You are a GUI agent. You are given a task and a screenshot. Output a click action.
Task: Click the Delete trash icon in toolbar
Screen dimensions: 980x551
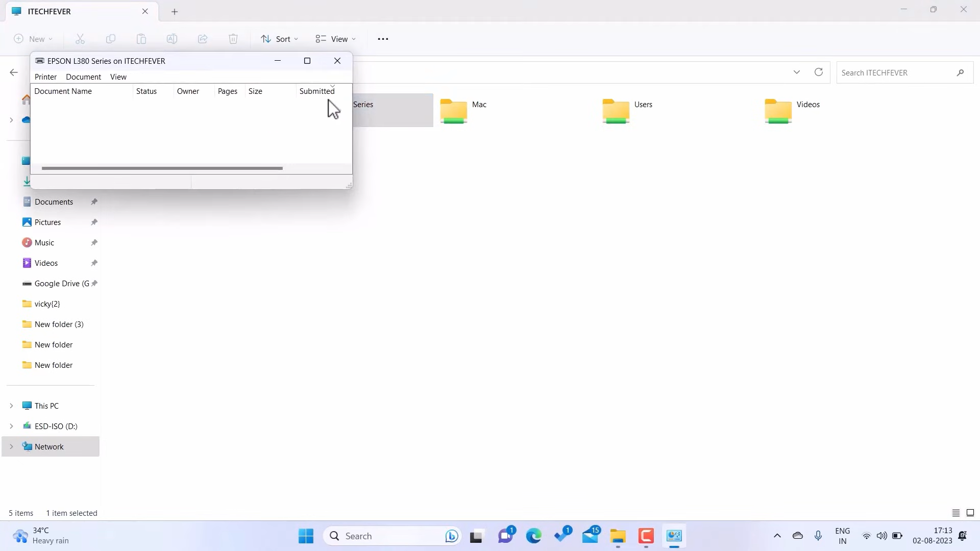coord(233,39)
